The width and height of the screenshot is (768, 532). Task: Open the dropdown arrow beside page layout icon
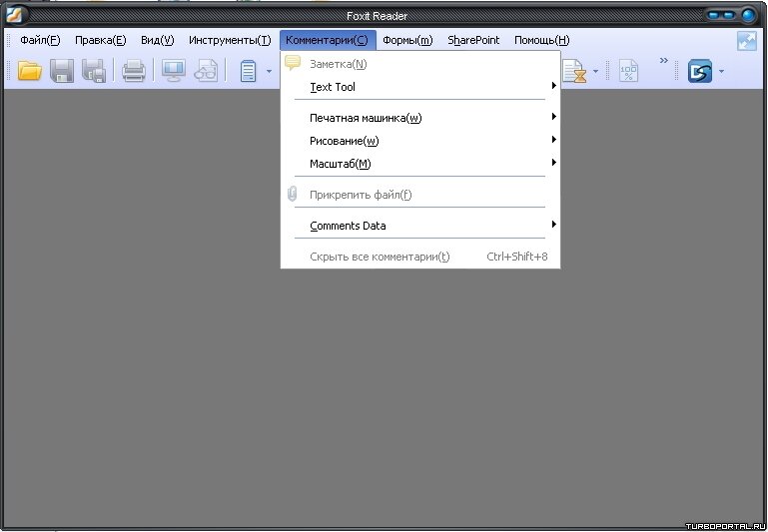[269, 72]
